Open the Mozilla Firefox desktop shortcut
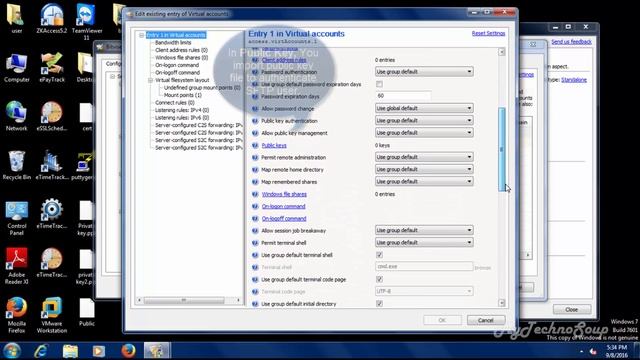This screenshot has width=640, height=360. (17, 315)
